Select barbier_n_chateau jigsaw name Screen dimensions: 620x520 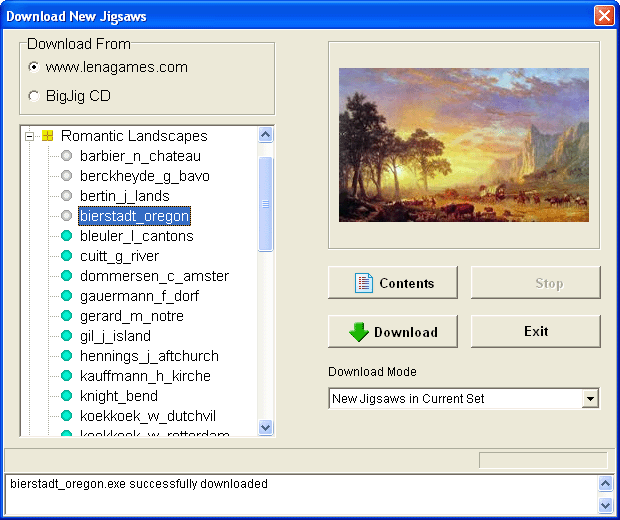(140, 156)
